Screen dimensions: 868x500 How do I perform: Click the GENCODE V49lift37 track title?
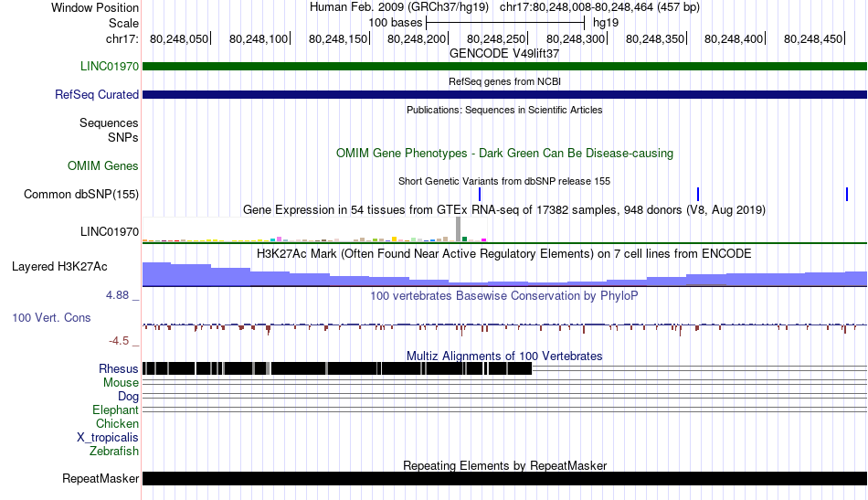pyautogui.click(x=504, y=54)
